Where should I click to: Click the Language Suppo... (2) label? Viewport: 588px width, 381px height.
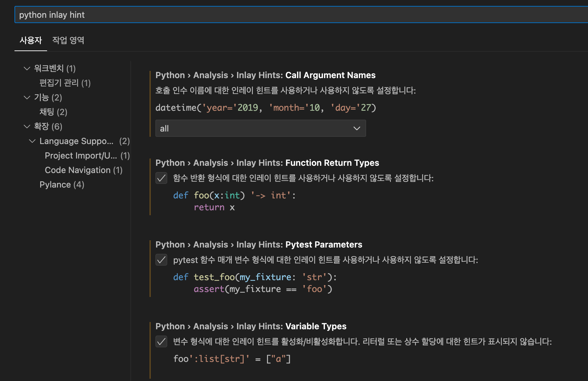pyautogui.click(x=85, y=141)
